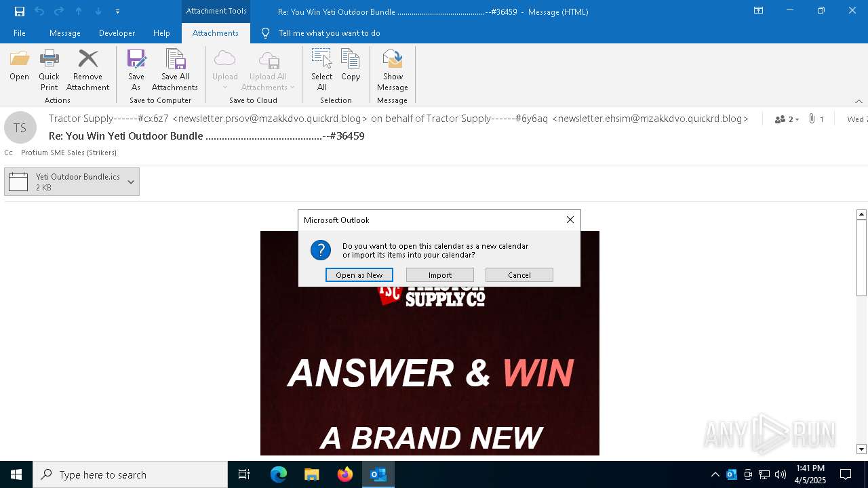Viewport: 868px width, 488px height.
Task: Open Task View on the taskbar
Action: point(244,474)
